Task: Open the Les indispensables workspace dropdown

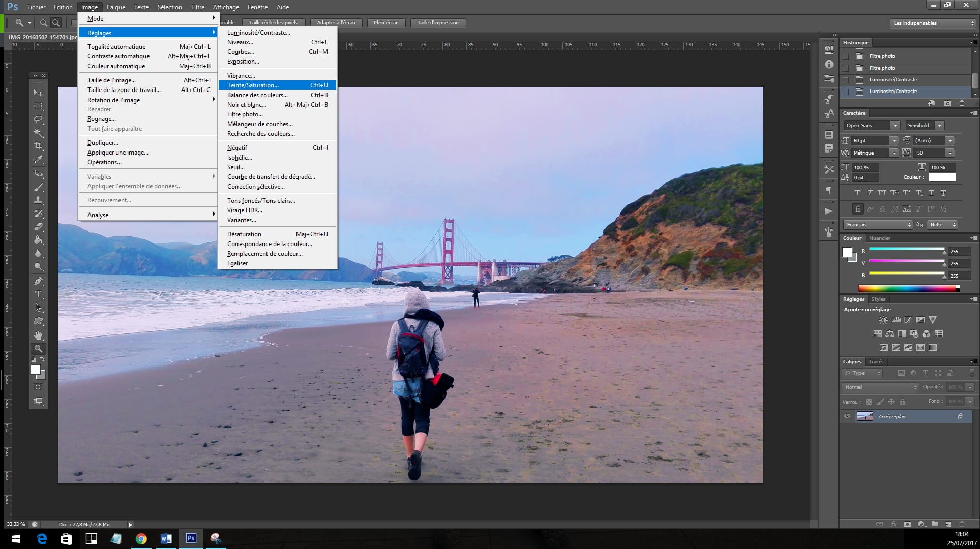Action: click(933, 23)
